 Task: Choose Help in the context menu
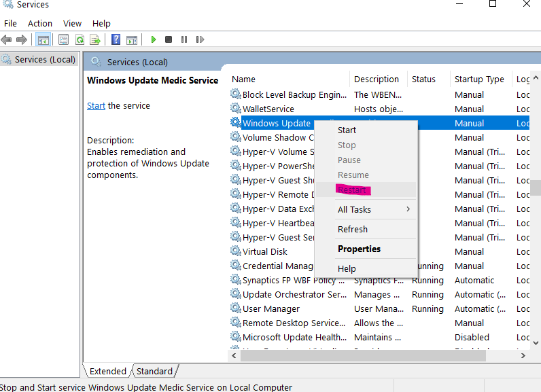(x=366, y=268)
